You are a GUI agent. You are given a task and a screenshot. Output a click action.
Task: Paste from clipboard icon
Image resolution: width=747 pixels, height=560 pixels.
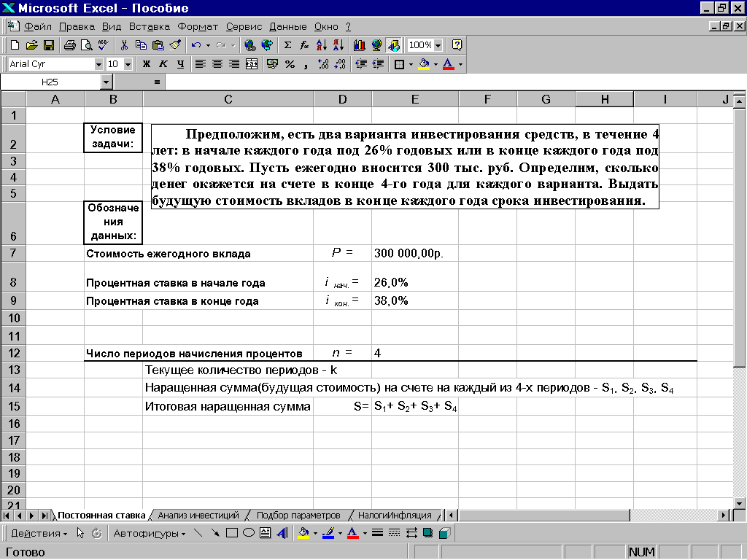click(x=158, y=45)
